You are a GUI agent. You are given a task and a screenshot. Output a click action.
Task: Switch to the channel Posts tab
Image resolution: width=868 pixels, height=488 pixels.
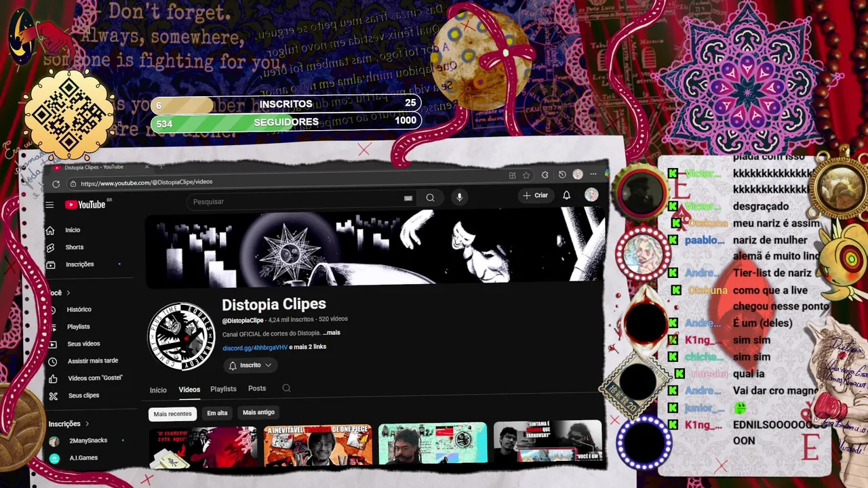coord(257,388)
